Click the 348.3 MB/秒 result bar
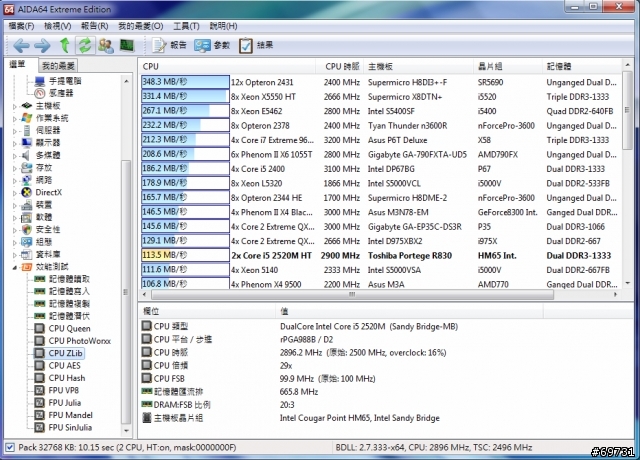Screen dimensions: 640x460 pyautogui.click(x=185, y=82)
